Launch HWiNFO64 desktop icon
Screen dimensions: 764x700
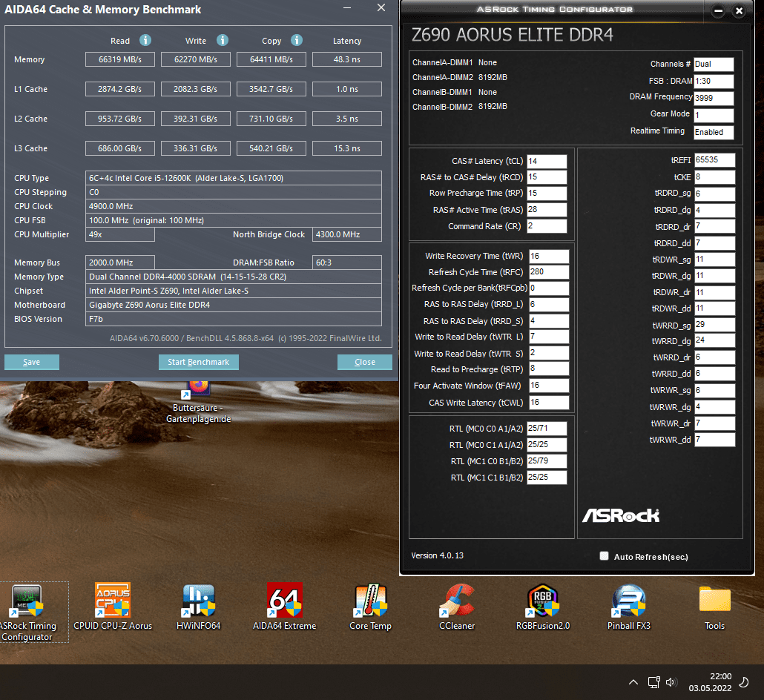point(198,607)
